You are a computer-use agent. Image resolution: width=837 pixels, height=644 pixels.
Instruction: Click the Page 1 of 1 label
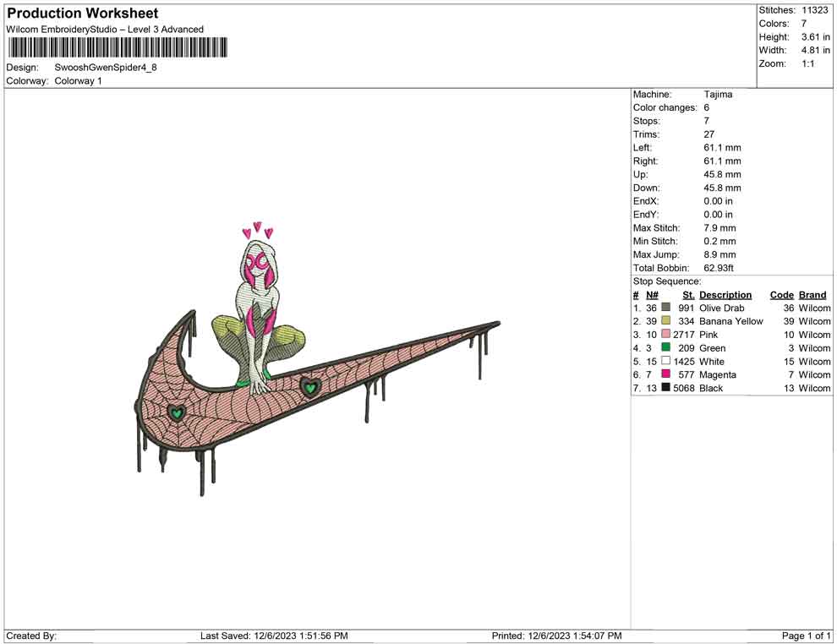(x=806, y=636)
